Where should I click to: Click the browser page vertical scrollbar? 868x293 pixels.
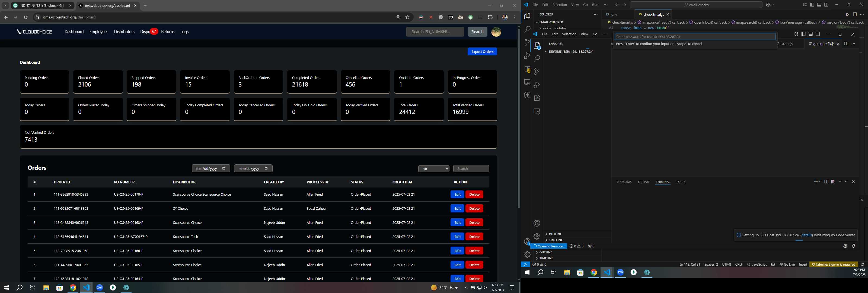point(519,118)
